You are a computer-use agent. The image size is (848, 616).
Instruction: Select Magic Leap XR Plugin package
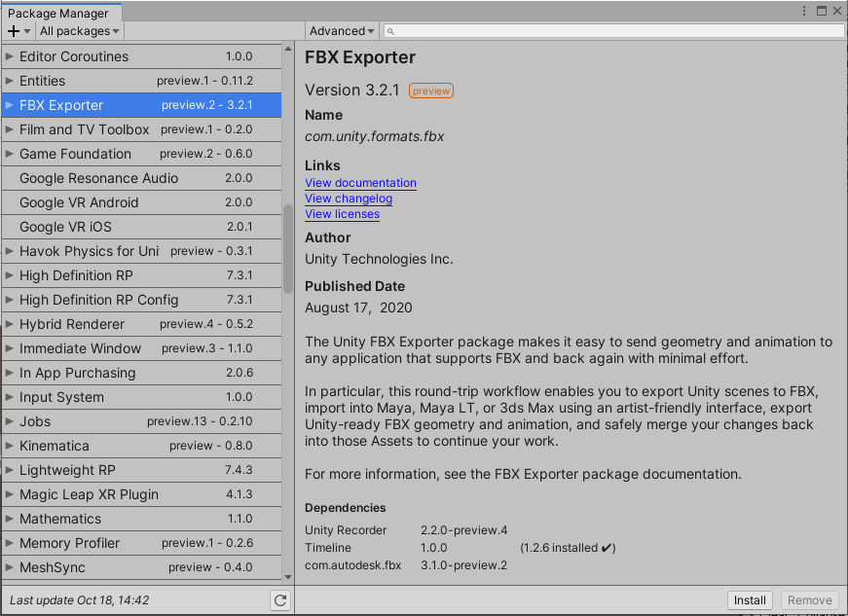(x=142, y=494)
